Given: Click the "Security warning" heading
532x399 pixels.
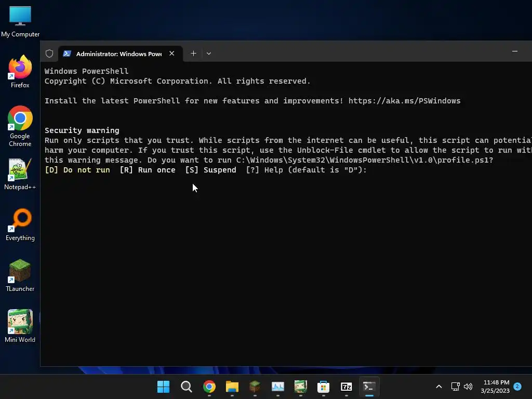Looking at the screenshot, I should 82,130.
